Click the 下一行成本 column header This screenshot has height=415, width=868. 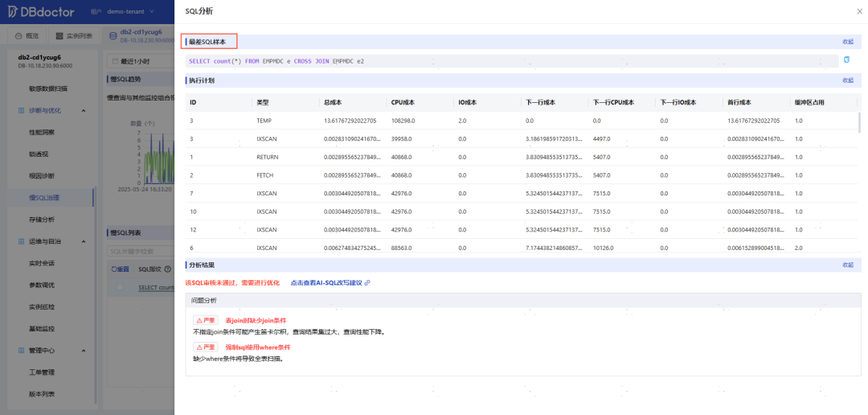point(541,102)
